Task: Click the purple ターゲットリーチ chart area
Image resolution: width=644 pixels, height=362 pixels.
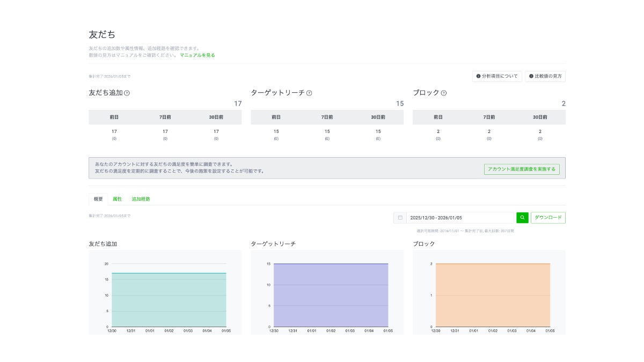Action: coord(331,295)
